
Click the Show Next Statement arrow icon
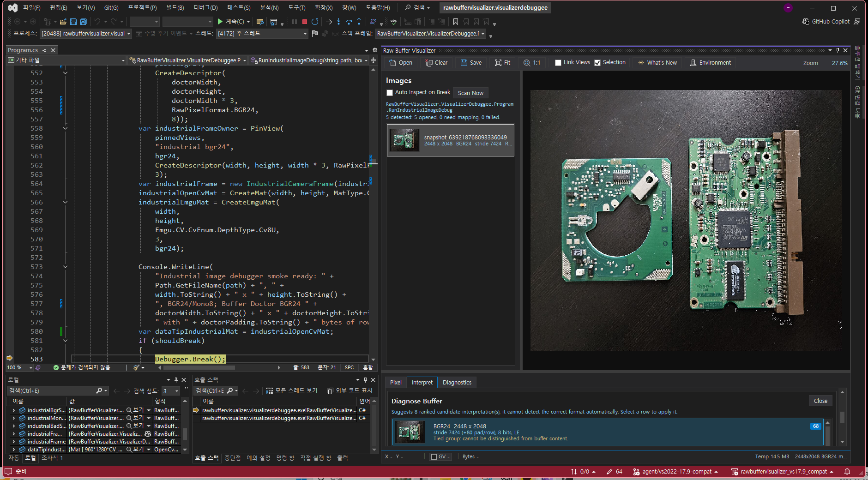[x=329, y=22]
